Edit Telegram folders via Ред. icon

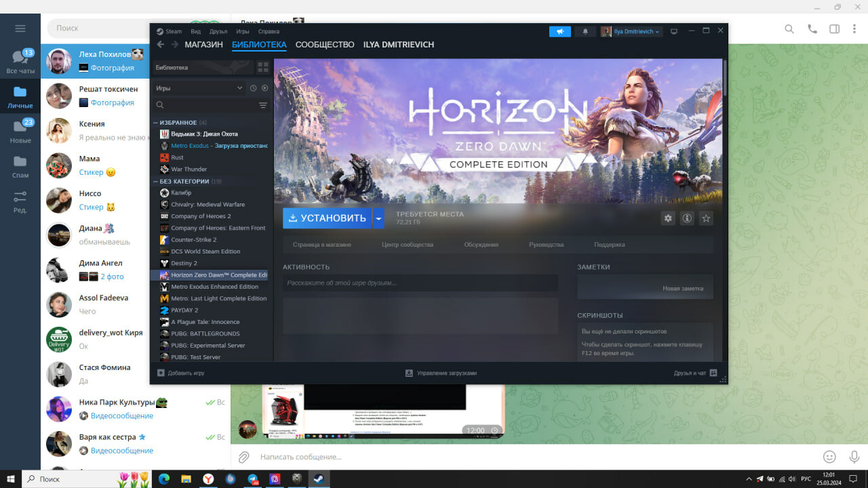[x=20, y=201]
